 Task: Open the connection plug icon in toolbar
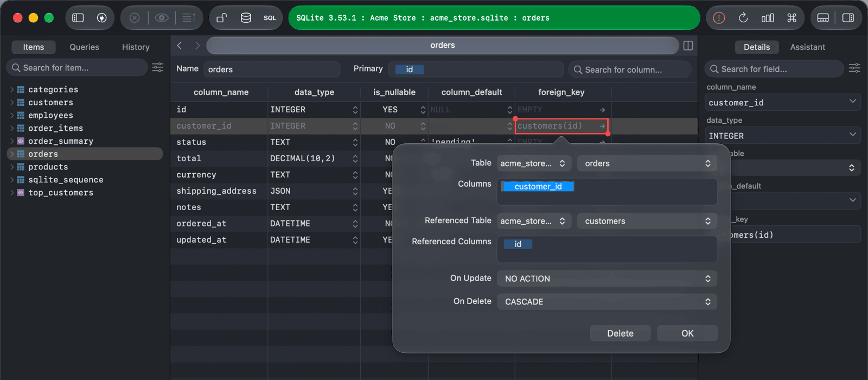tap(101, 18)
